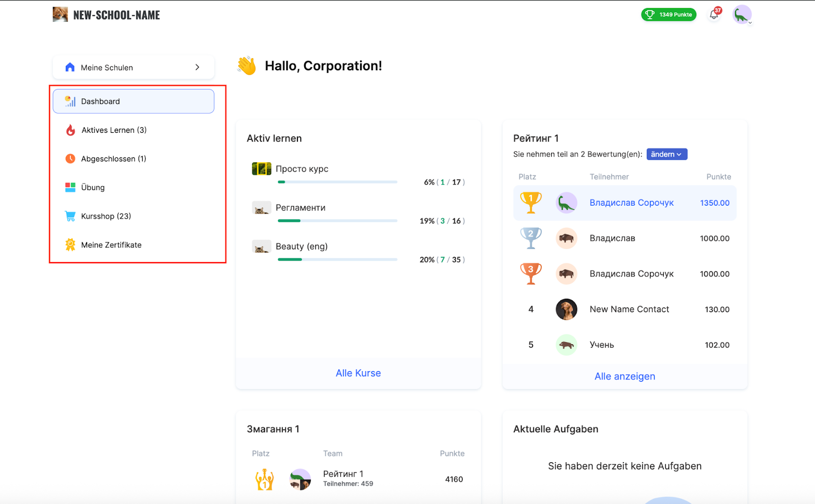Click the shopping cart icon for Kursshop
This screenshot has height=504, width=815.
click(x=70, y=216)
